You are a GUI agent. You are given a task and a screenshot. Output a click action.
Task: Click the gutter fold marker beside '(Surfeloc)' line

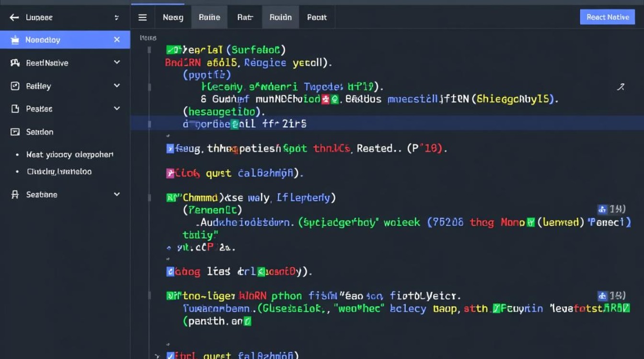point(149,50)
